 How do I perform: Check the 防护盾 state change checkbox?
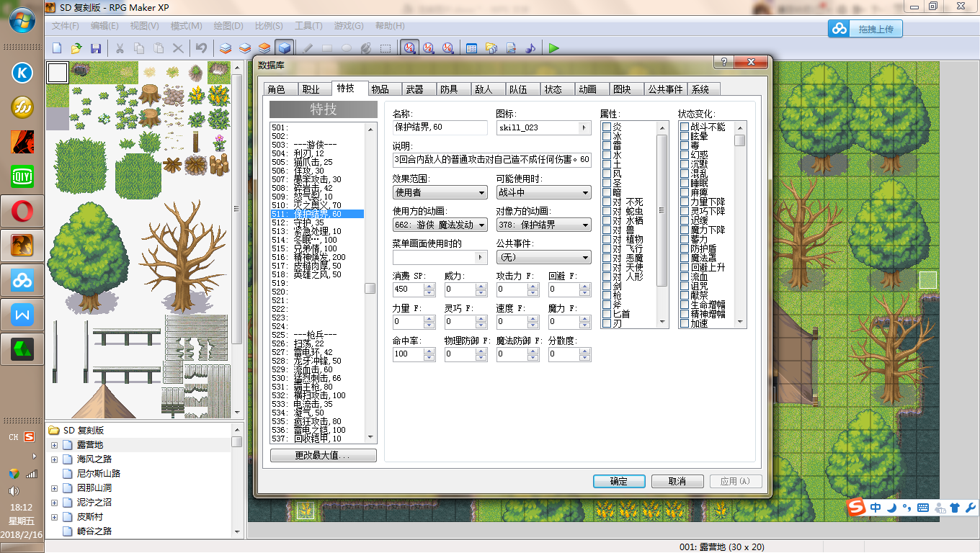[x=685, y=248]
